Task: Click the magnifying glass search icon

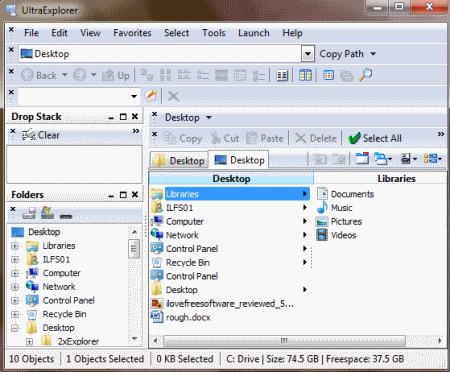Action: (x=366, y=75)
